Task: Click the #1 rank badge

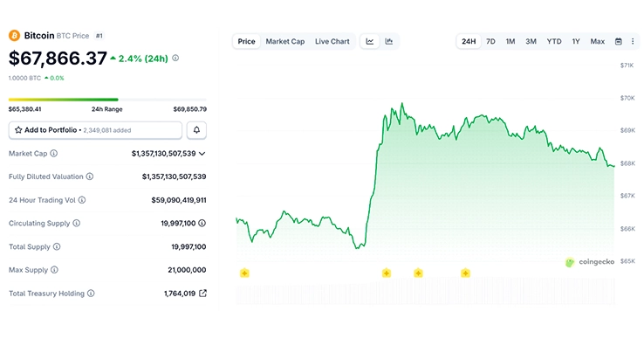Action: pyautogui.click(x=99, y=36)
